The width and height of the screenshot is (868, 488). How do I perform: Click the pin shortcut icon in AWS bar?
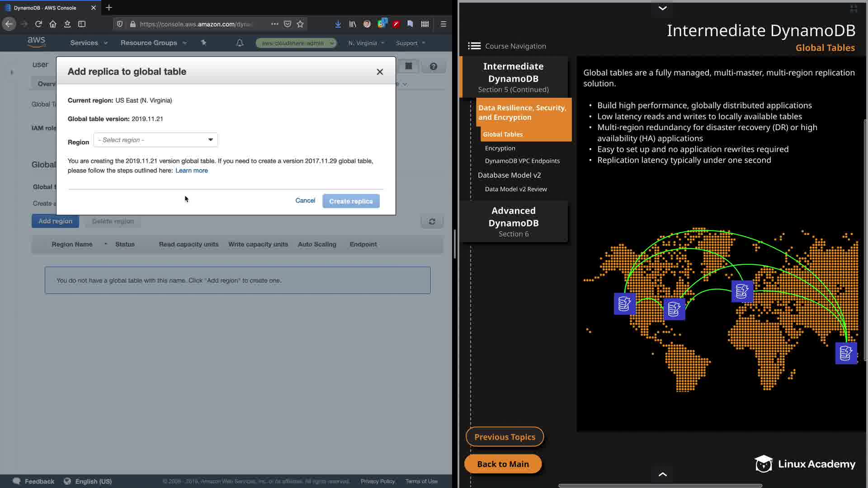203,43
